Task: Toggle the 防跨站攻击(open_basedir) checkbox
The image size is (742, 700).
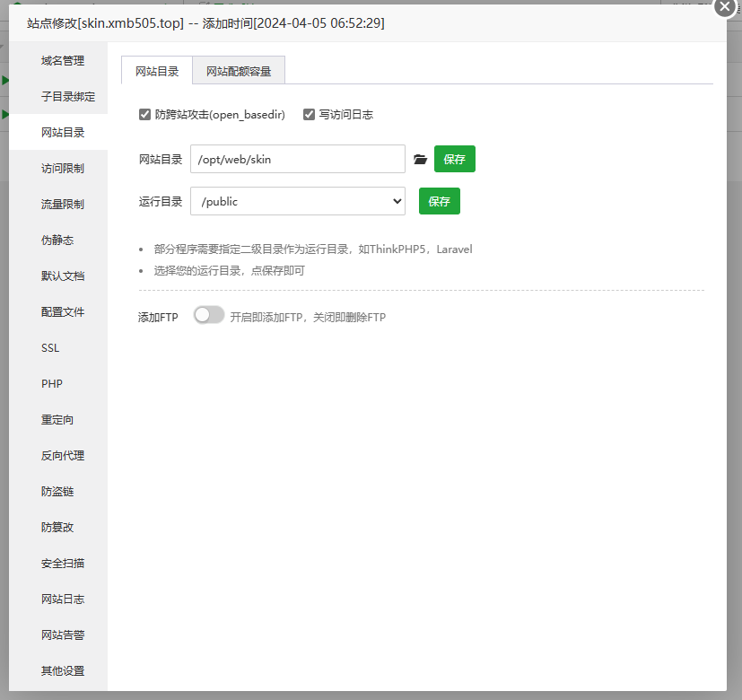Action: coord(144,115)
